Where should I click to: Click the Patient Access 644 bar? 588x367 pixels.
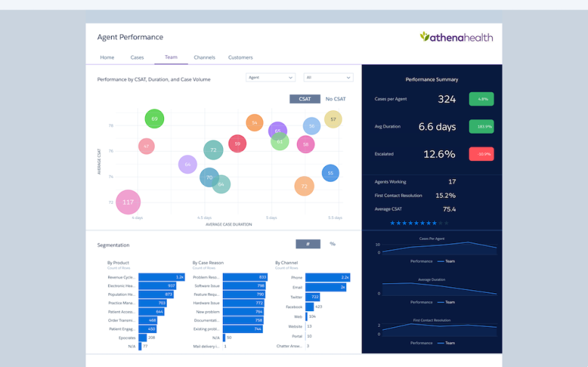pos(152,312)
